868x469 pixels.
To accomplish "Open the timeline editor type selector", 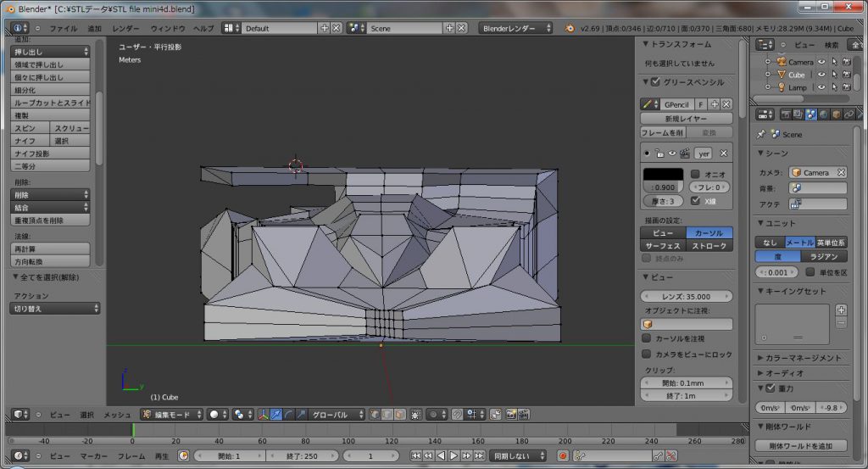I will 21,455.
